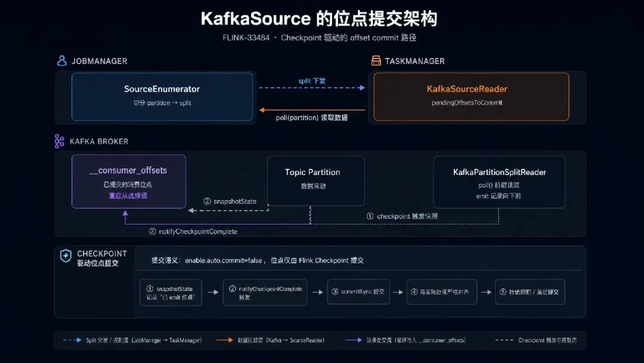644x363 pixels.
Task: Click the commitSync step 3 box
Action: pos(358,292)
